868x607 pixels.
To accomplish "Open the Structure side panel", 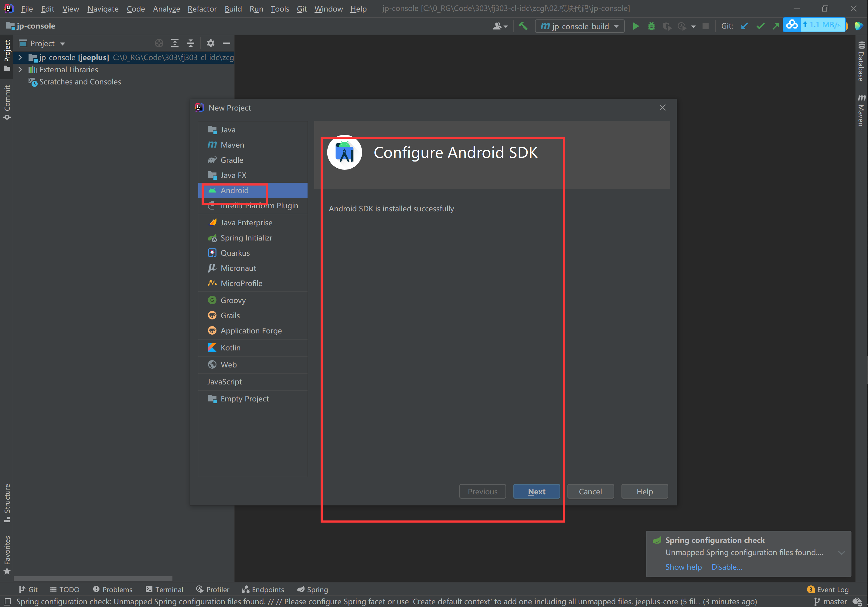I will [x=7, y=503].
